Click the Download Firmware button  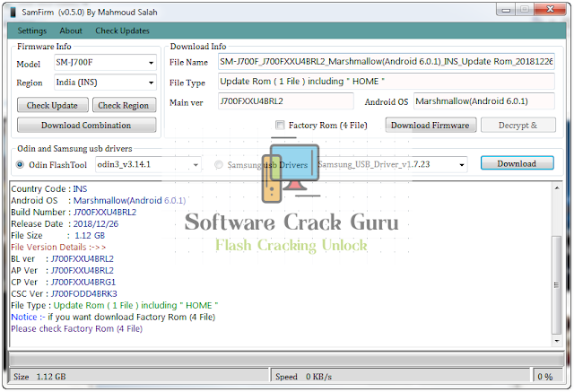pos(430,126)
